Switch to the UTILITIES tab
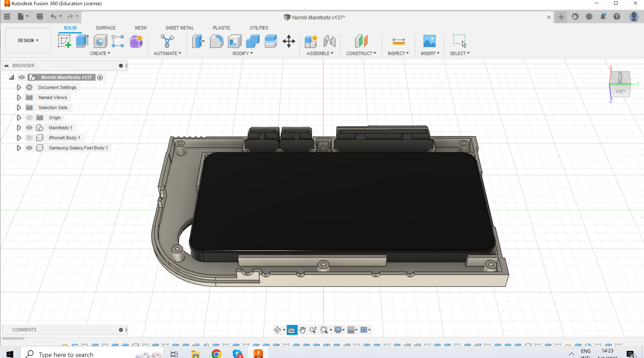Screen dimensions: 644x358 259,28
